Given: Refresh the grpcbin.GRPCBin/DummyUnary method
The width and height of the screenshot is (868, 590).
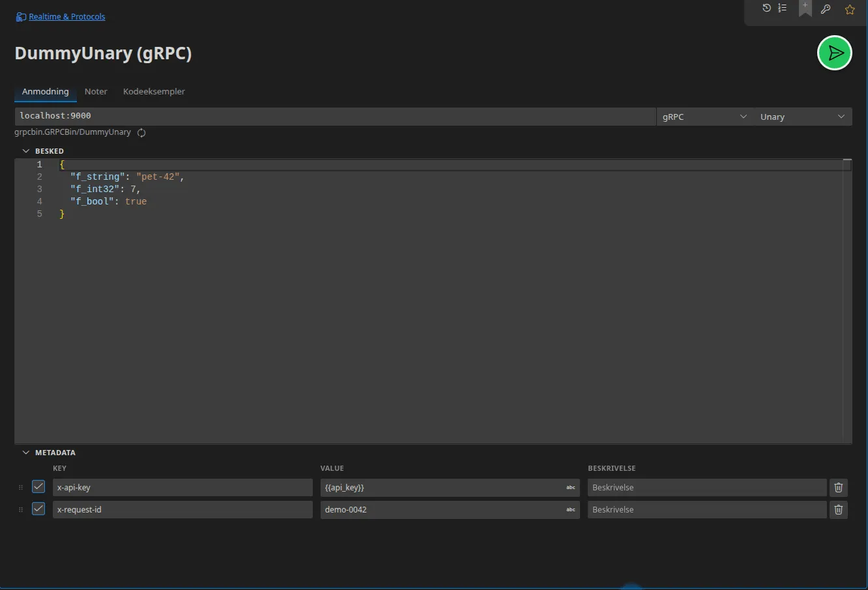Looking at the screenshot, I should coord(141,133).
